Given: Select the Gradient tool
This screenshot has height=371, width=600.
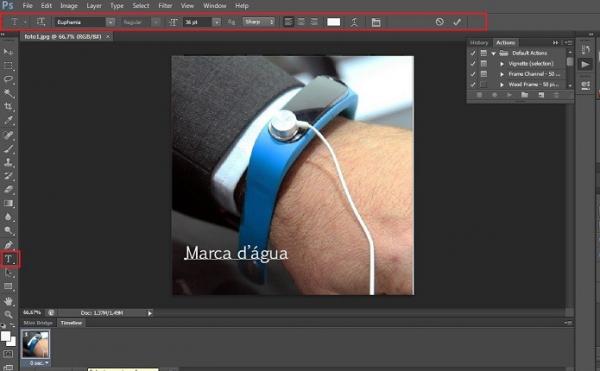Looking at the screenshot, I should pos(8,203).
